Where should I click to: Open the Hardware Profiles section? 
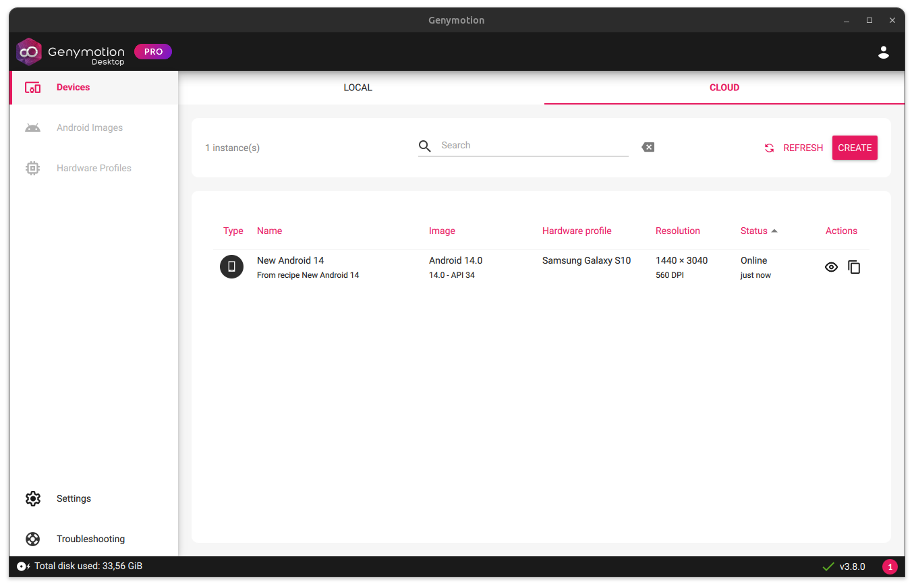(x=94, y=168)
